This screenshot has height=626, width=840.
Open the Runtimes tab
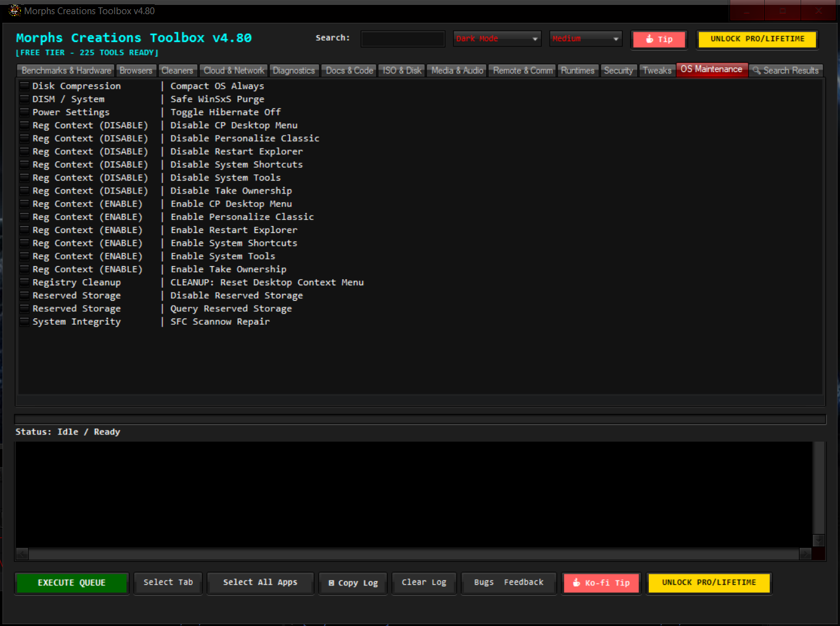[577, 71]
